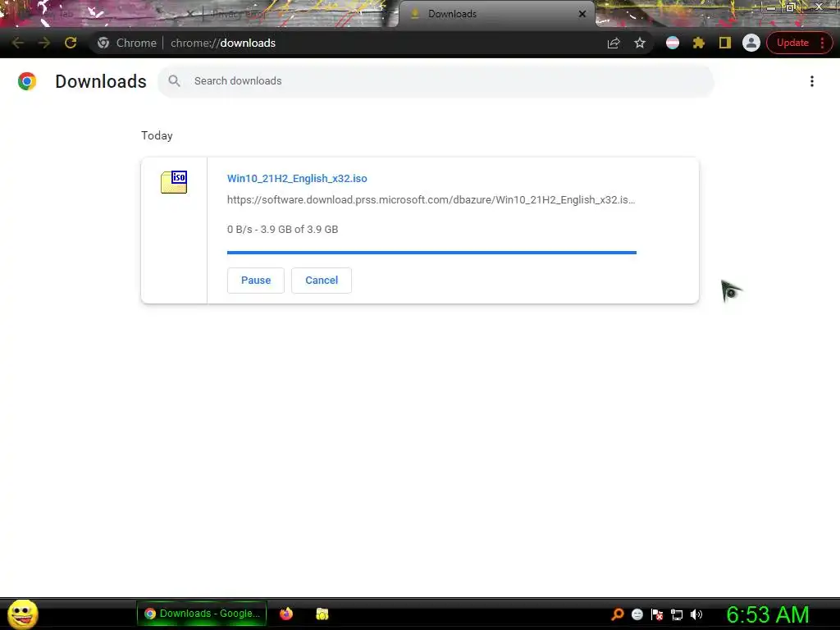Screen dimensions: 840x630
Task: Open the Extensions puzzle piece menu
Action: click(699, 43)
